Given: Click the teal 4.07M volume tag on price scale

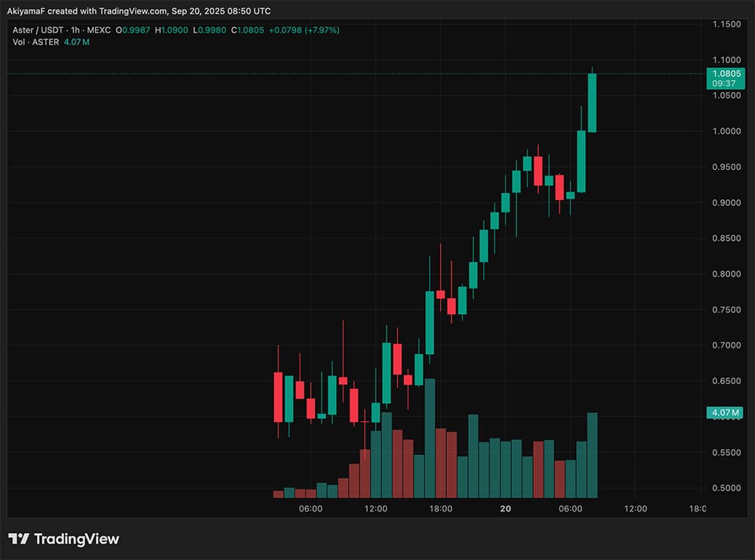Looking at the screenshot, I should pyautogui.click(x=725, y=412).
